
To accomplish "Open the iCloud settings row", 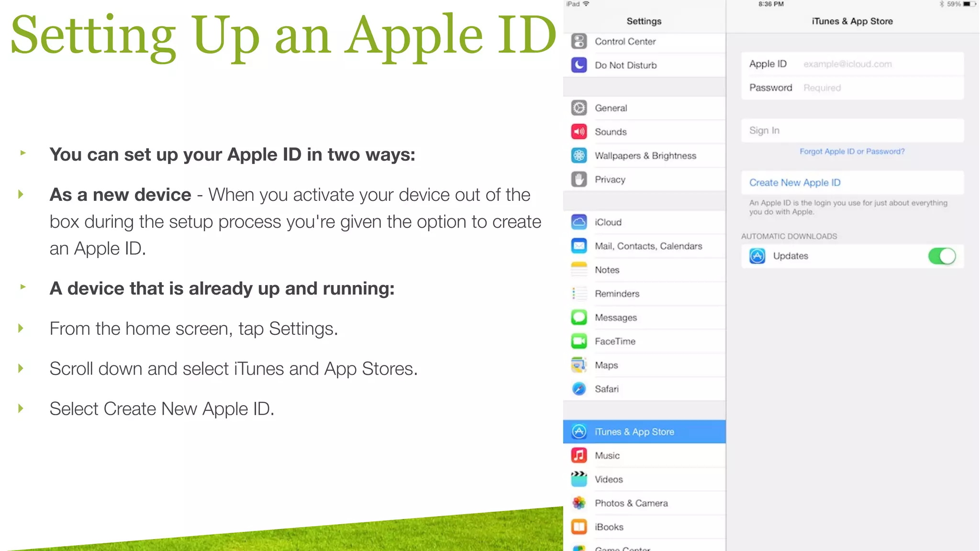I will 645,222.
